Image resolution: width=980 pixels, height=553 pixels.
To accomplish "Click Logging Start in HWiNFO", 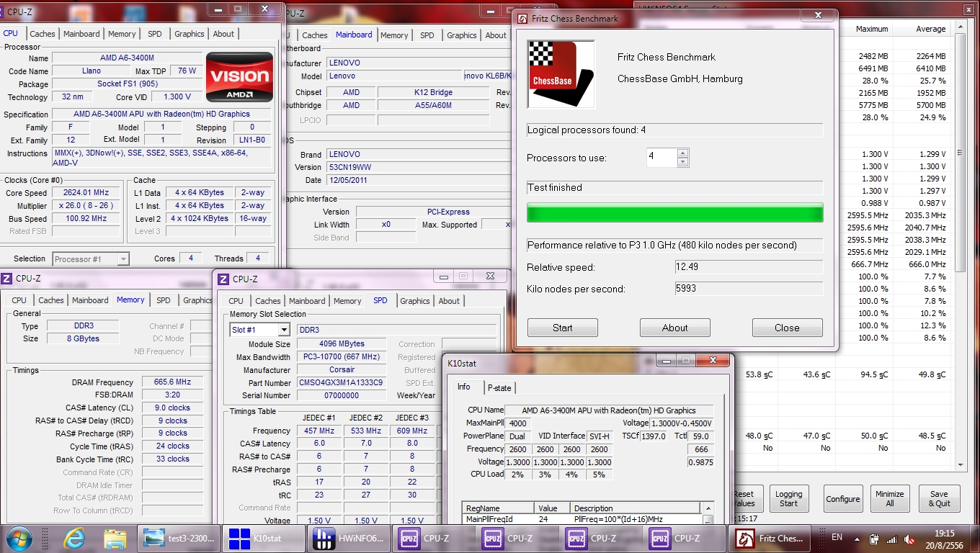I will point(789,498).
